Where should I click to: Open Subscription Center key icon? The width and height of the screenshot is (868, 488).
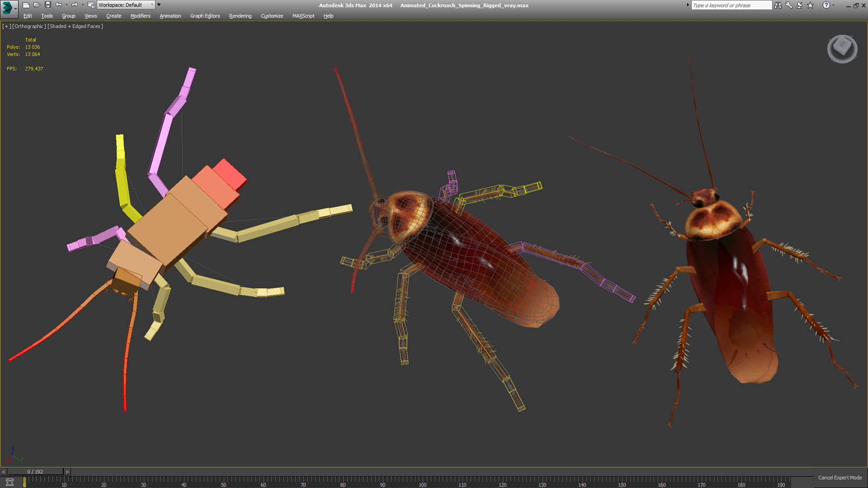(789, 5)
